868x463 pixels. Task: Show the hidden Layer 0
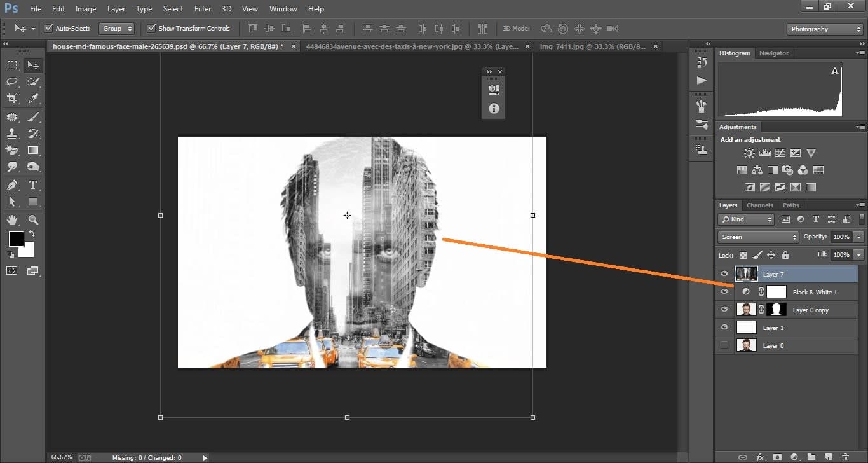pos(724,345)
